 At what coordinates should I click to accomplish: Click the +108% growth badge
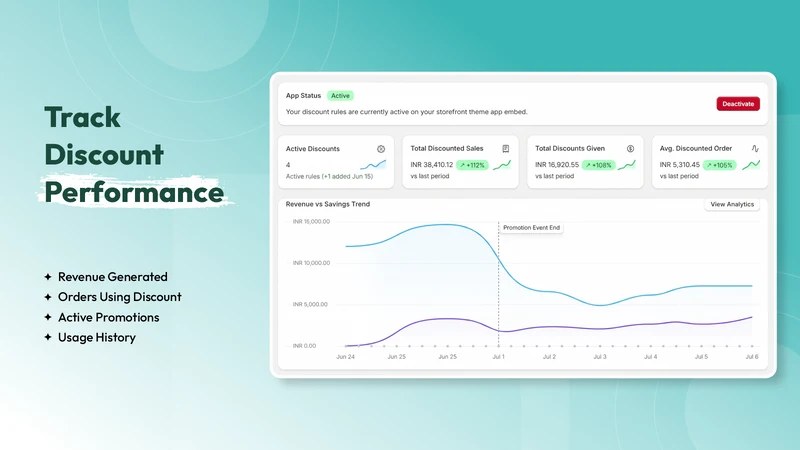(598, 165)
